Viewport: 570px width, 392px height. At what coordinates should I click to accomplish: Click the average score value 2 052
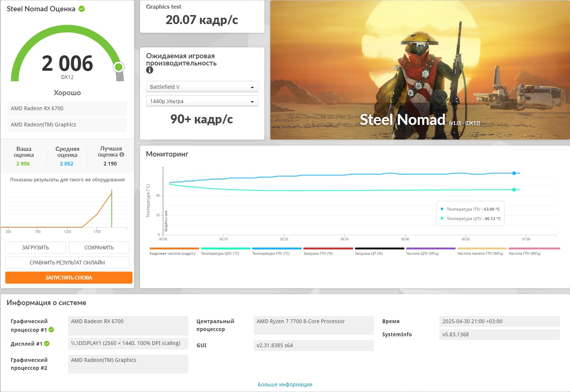[67, 164]
